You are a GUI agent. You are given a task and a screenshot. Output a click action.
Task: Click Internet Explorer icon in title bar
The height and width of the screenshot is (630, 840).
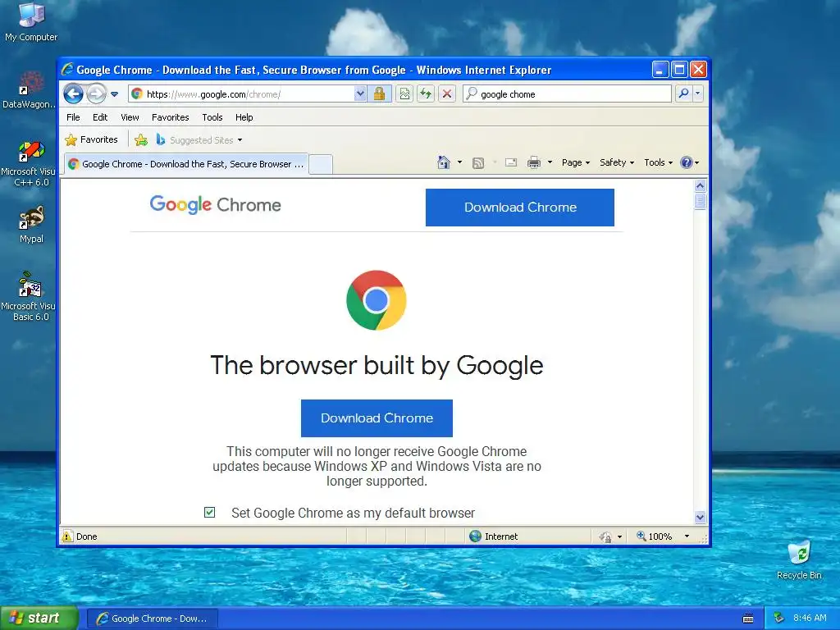coord(67,70)
